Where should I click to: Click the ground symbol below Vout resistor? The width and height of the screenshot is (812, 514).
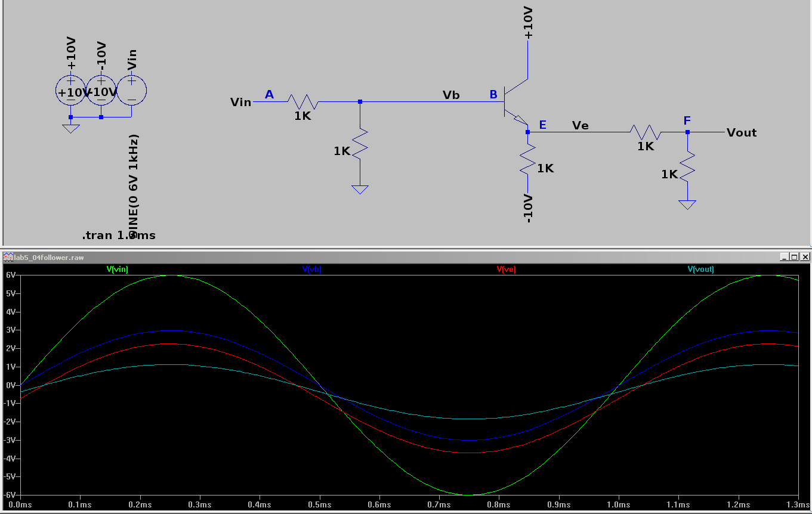click(687, 205)
